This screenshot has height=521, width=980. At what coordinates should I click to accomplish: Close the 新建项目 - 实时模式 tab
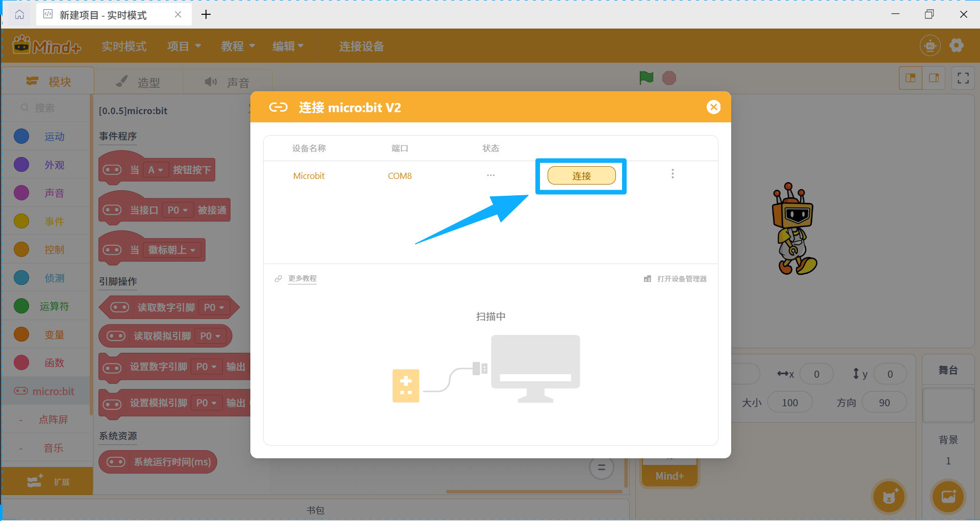pyautogui.click(x=178, y=14)
